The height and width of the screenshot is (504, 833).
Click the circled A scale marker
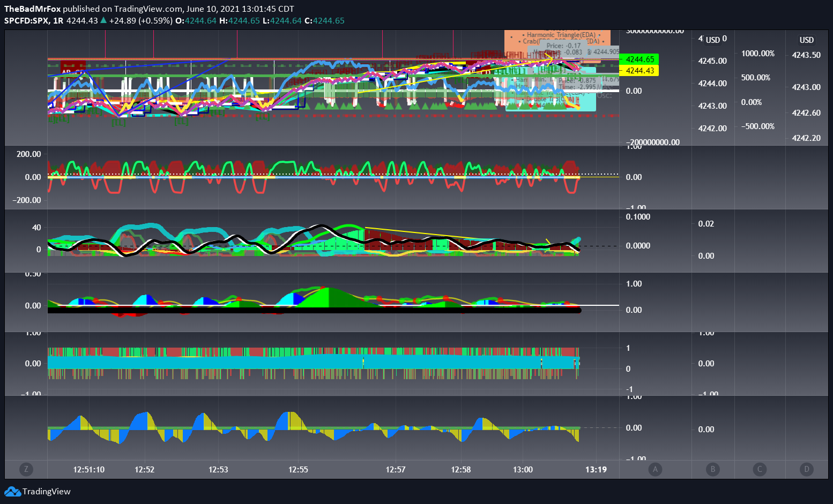tap(655, 470)
